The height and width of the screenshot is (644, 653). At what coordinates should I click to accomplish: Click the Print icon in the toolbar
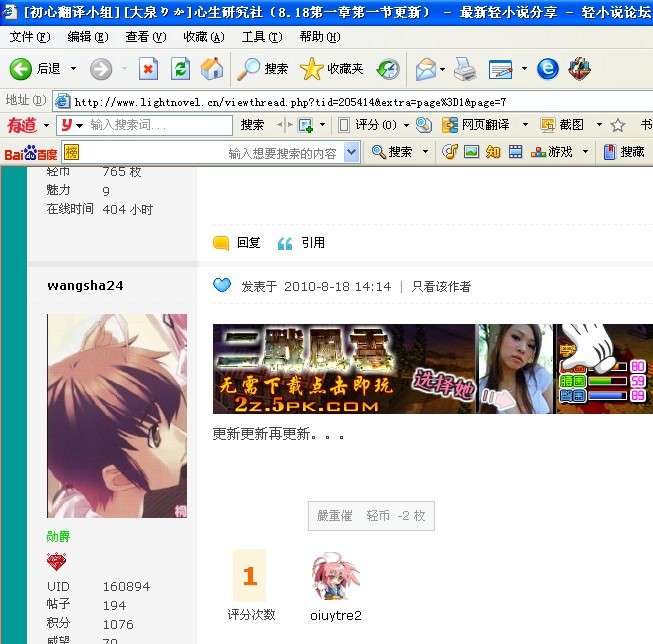pyautogui.click(x=465, y=69)
